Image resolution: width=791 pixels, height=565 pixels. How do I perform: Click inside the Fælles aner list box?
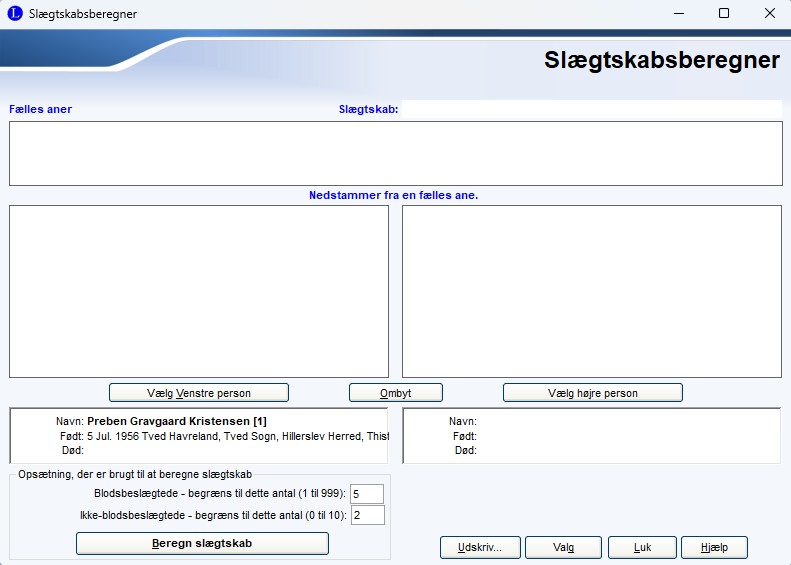click(395, 153)
